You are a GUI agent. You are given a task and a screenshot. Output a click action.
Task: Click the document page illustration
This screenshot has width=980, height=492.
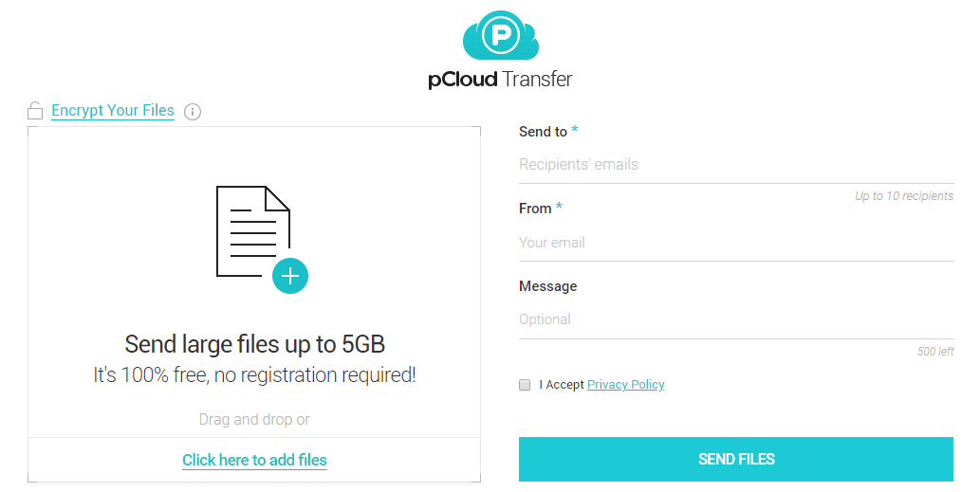tap(252, 231)
